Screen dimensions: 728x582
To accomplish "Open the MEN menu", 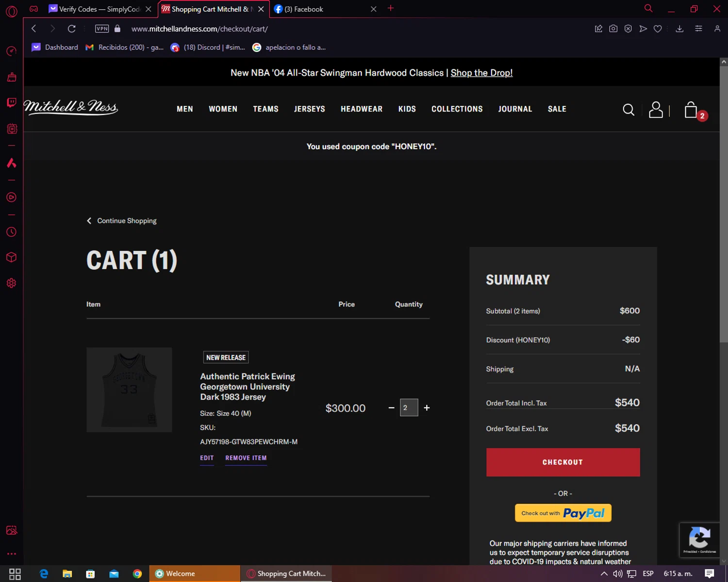I will (185, 109).
